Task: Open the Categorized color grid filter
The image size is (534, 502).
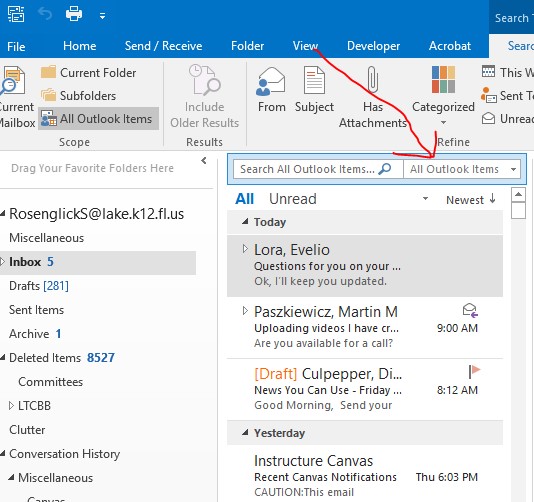Action: pyautogui.click(x=443, y=79)
